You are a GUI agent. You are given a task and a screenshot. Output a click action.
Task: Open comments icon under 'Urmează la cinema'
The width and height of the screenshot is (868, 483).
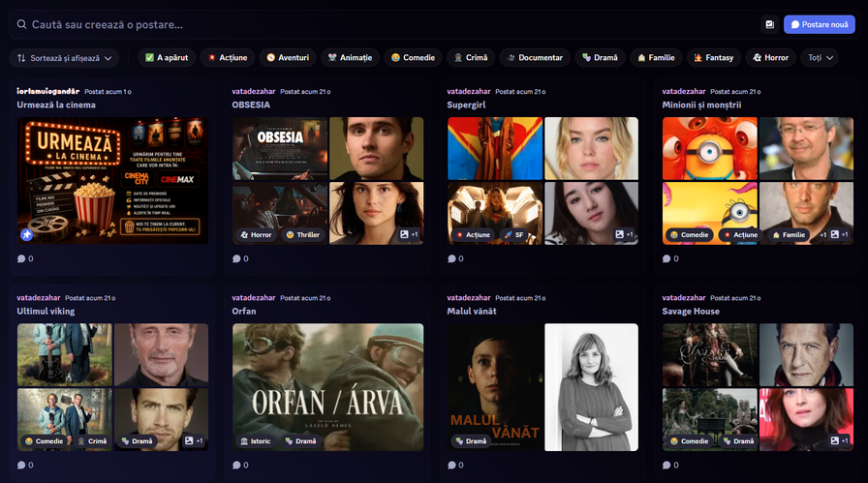tap(21, 258)
